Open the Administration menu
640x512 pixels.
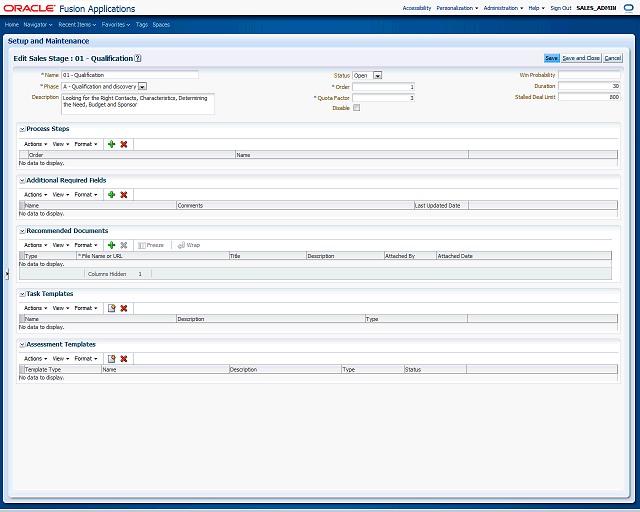(503, 8)
